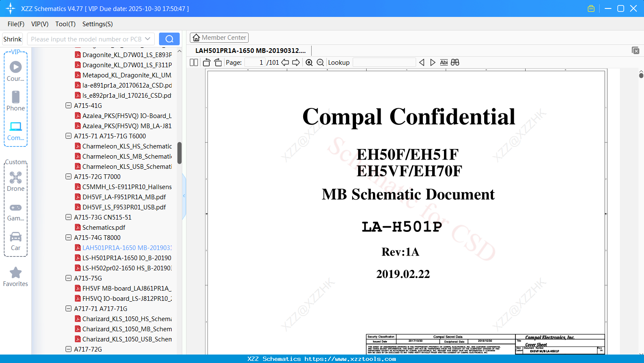Click the Shrink button
Screen dimensions: 644x363
coord(12,39)
